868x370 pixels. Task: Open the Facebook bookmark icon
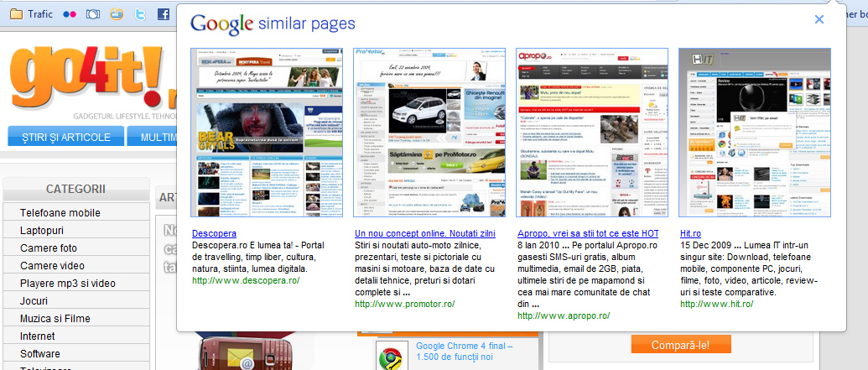pyautogui.click(x=163, y=14)
